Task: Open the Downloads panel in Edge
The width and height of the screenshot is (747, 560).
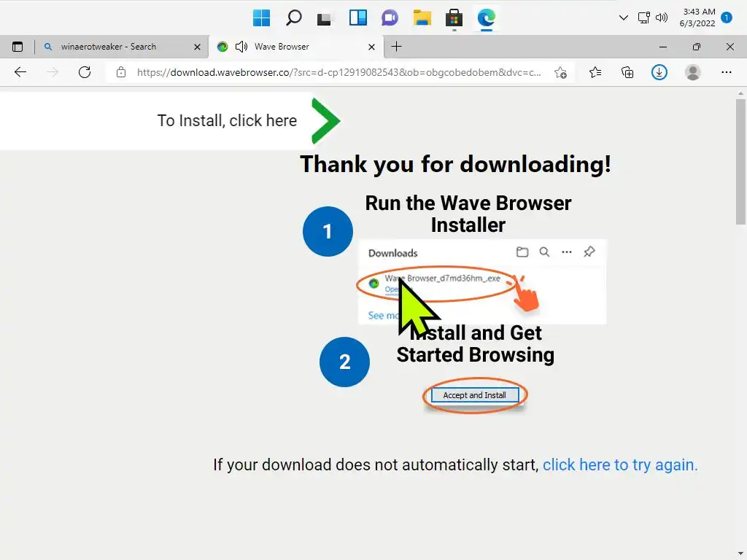Action: (x=659, y=72)
